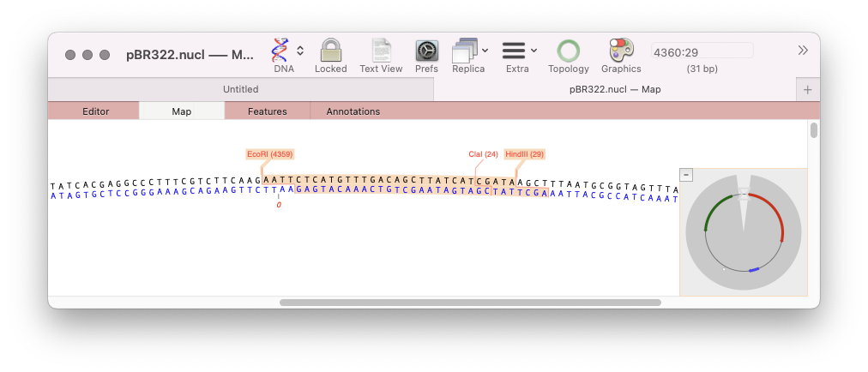Click the DNA helix icon
Screen dimensions: 868x372
coord(280,50)
